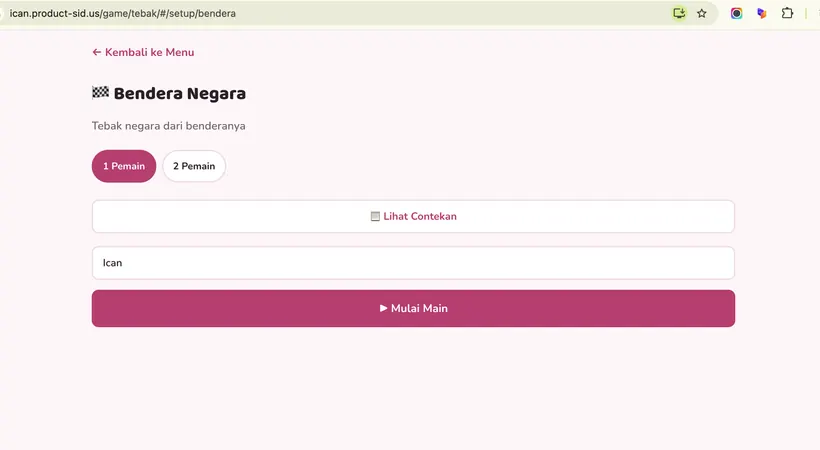
Task: Click the circular colorful extension icon
Action: (736, 14)
